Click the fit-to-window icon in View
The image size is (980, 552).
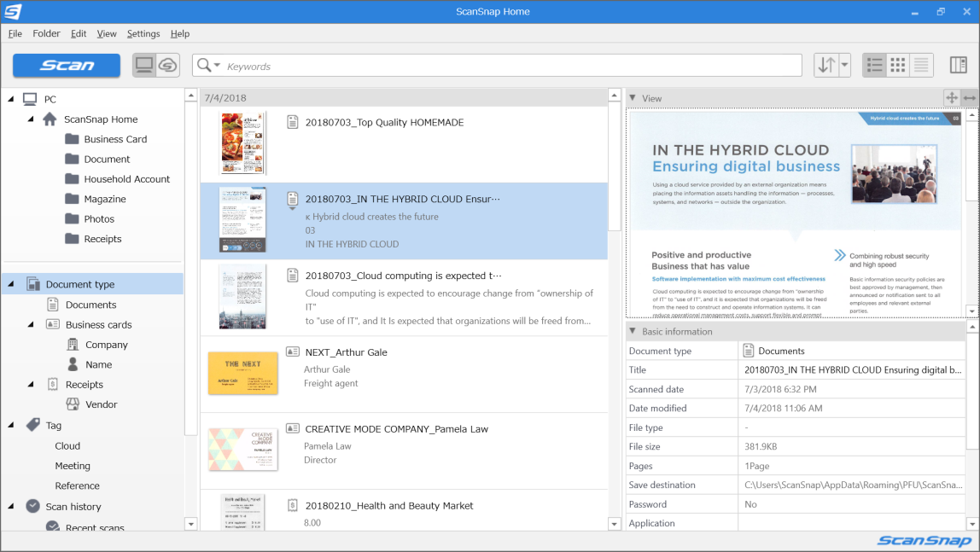(x=952, y=98)
